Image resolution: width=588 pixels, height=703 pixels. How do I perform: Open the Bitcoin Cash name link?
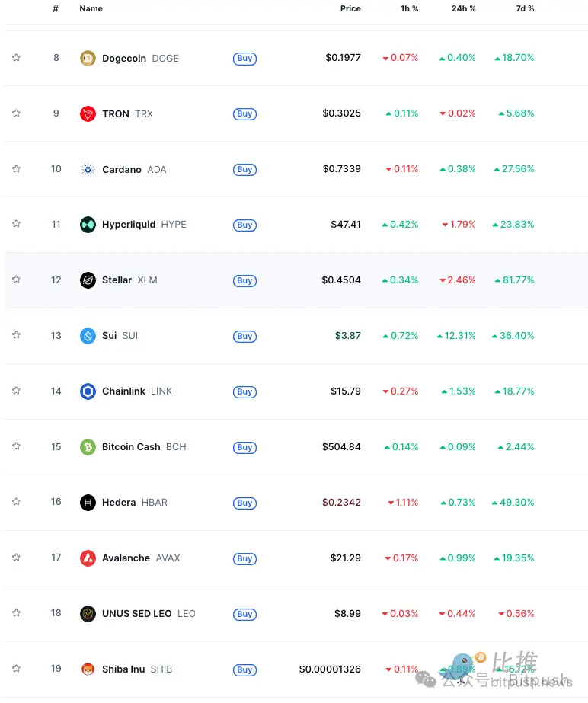(x=131, y=447)
